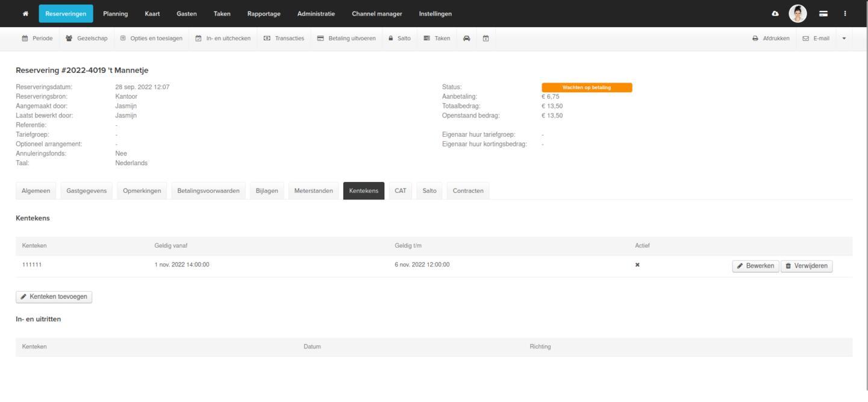Click the cloud download icon
This screenshot has width=868, height=402.
tap(775, 14)
